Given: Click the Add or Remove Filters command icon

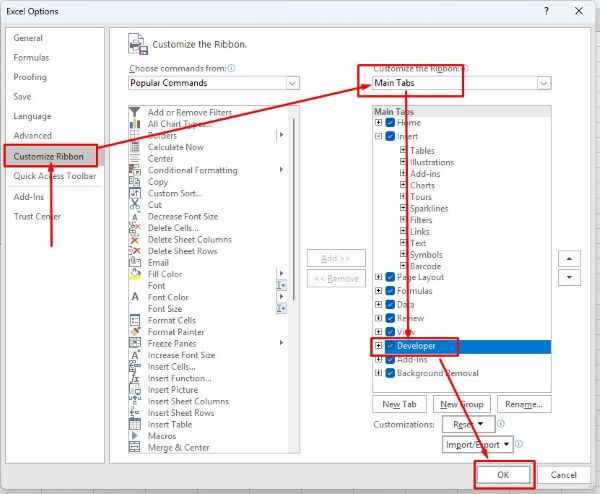Looking at the screenshot, I should pyautogui.click(x=135, y=112).
